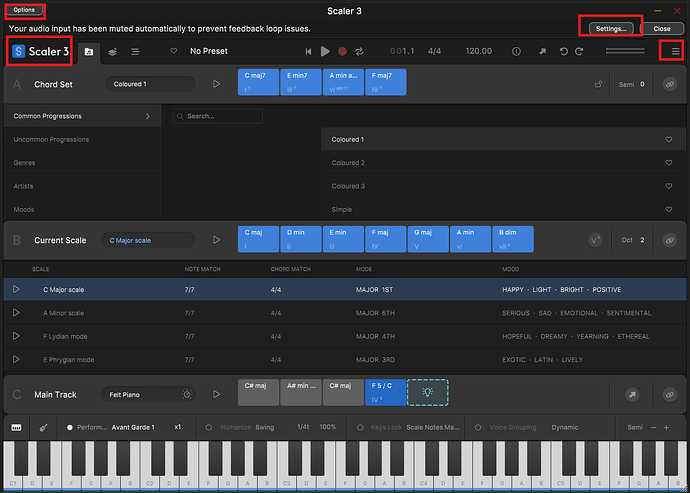
Task: Click the Main Track export arrow icon
Action: click(x=632, y=395)
